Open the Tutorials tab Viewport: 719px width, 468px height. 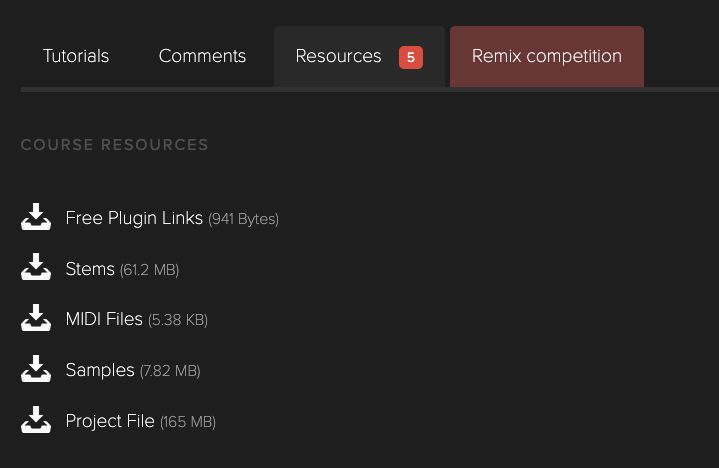76,56
